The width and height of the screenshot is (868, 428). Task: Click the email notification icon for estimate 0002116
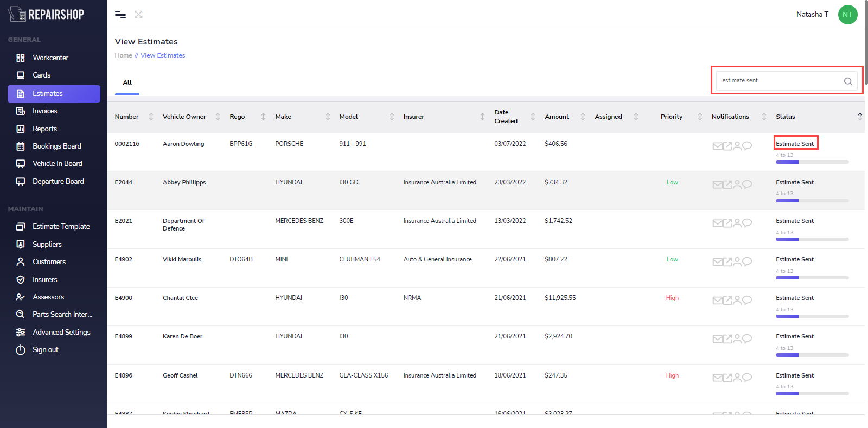click(x=717, y=146)
